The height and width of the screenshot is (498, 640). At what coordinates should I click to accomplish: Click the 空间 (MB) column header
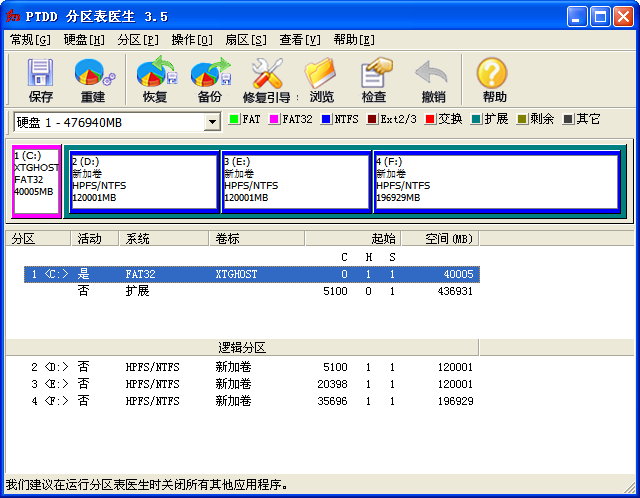pyautogui.click(x=449, y=239)
